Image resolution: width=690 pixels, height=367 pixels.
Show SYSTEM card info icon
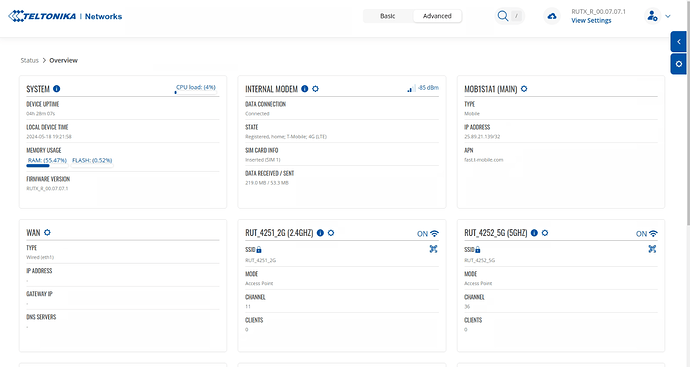click(56, 88)
